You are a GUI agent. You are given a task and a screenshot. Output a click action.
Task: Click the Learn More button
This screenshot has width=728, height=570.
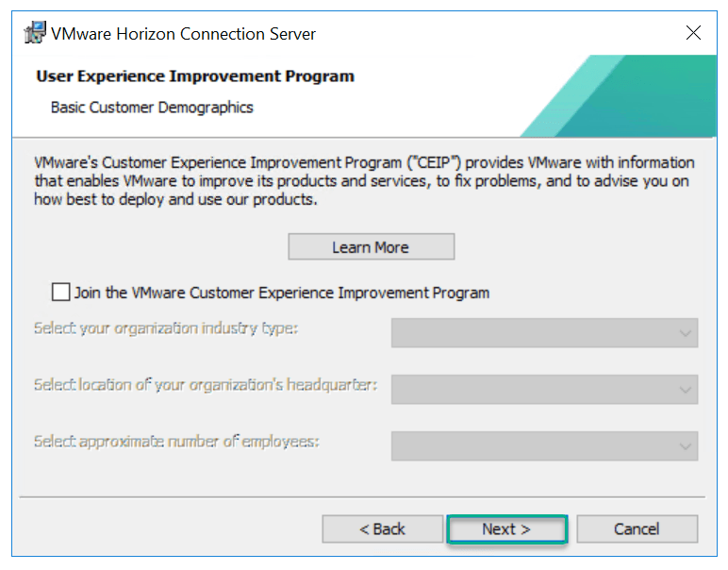(x=371, y=247)
